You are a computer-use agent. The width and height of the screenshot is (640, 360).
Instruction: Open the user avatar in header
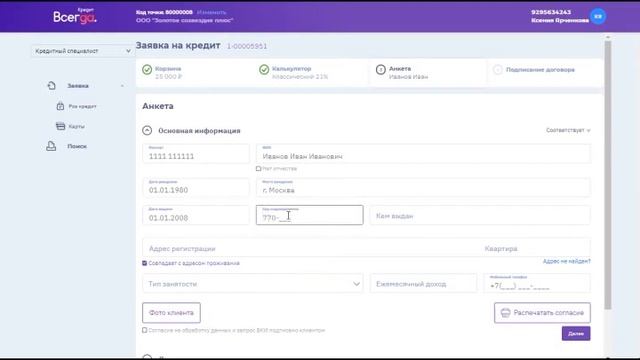tap(598, 16)
